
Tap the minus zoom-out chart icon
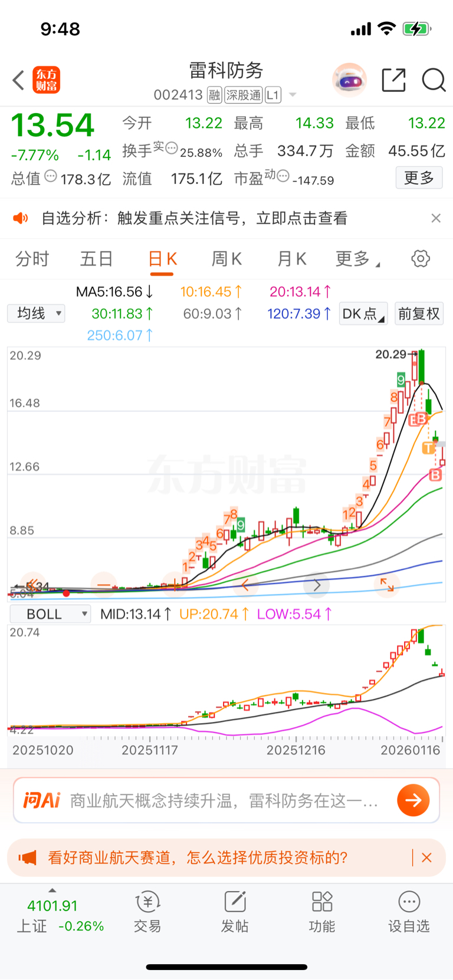click(x=104, y=585)
